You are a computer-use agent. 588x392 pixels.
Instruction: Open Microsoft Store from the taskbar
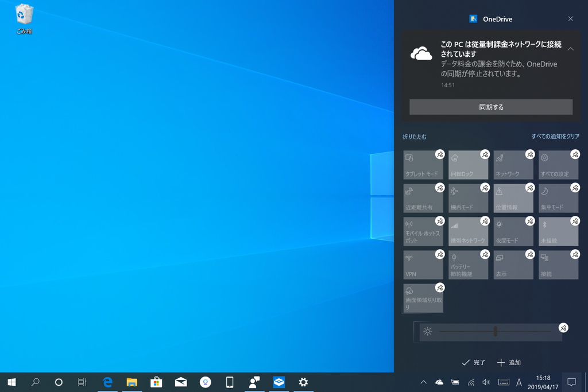coord(156,382)
